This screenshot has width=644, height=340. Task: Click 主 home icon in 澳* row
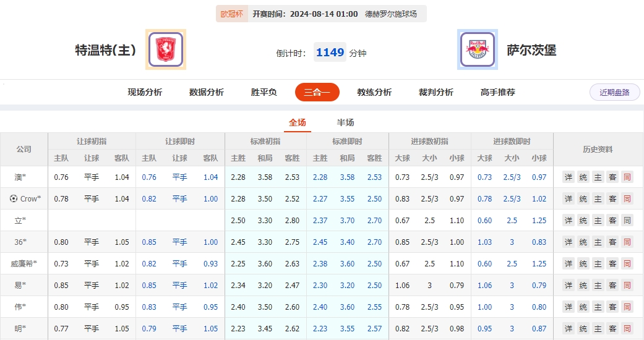point(598,177)
